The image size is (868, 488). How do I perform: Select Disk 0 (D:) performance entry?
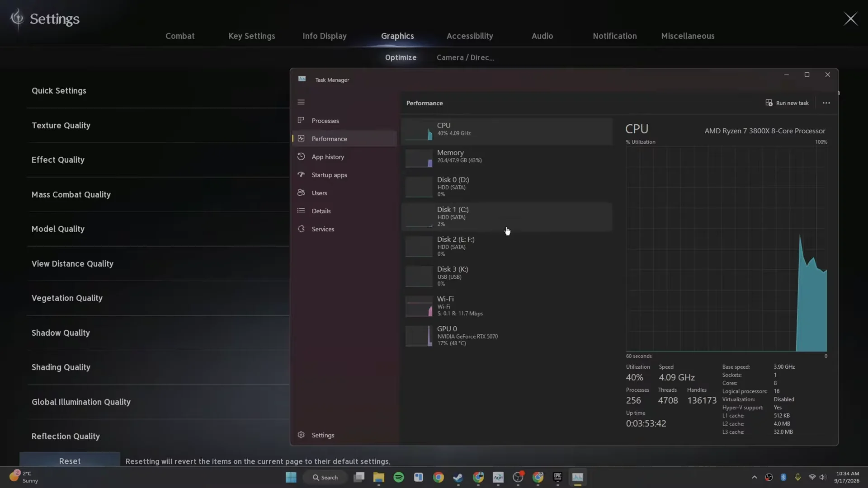click(x=506, y=187)
